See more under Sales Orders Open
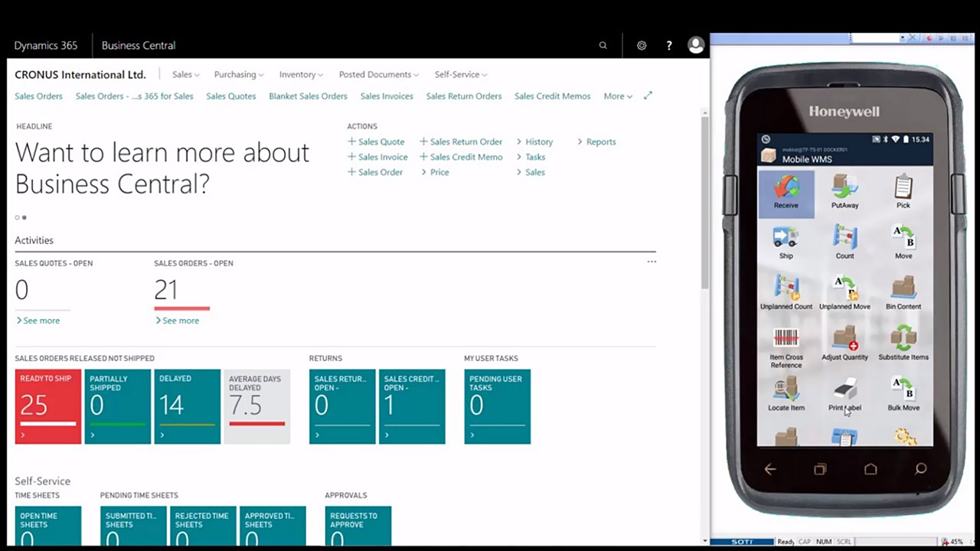Viewport: 980px width, 551px height. tap(177, 321)
